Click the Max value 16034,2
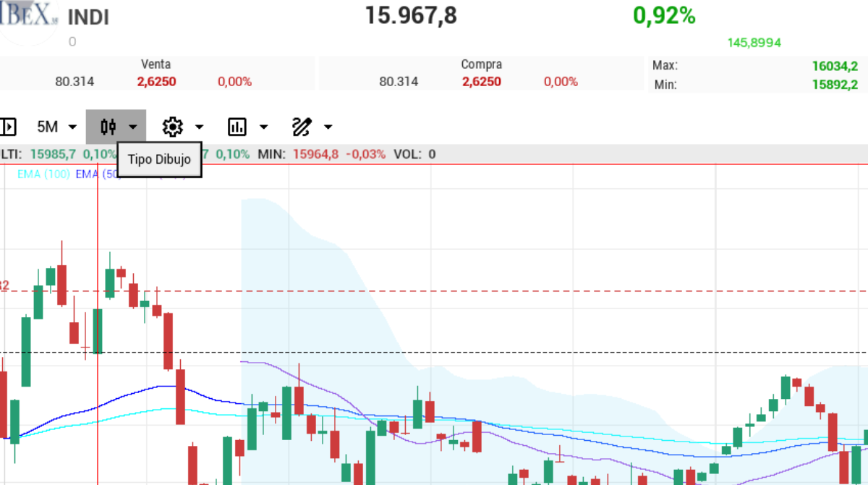This screenshot has width=868, height=485. pyautogui.click(x=834, y=66)
